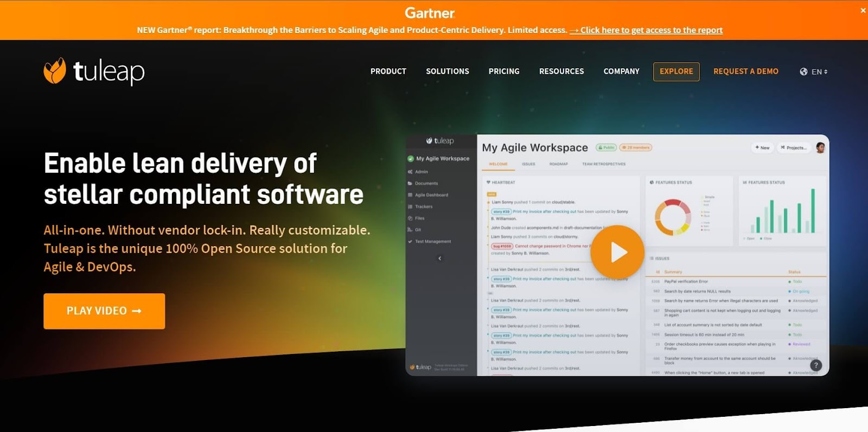Click the story #39 badge under Liam Sonny
The height and width of the screenshot is (432, 868).
click(x=501, y=212)
